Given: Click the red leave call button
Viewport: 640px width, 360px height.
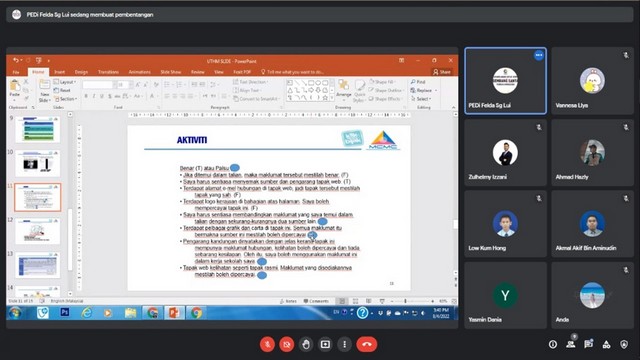Looking at the screenshot, I should pos(367,344).
